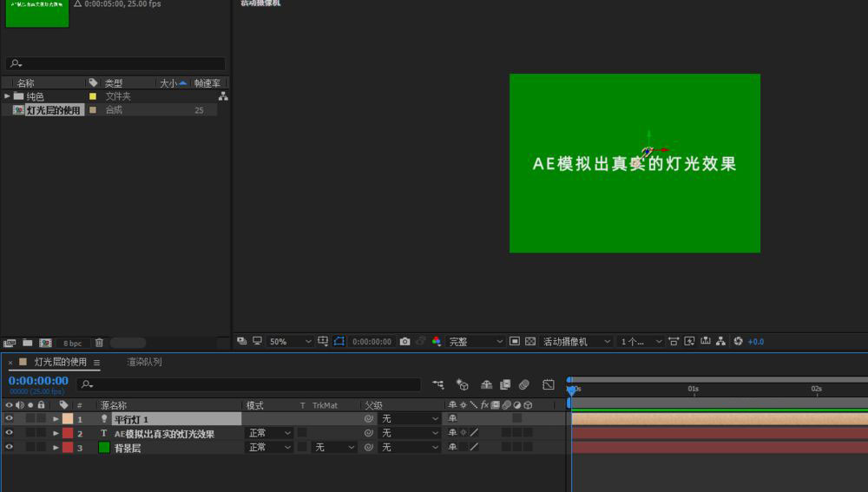Open the timeline panel menu icon

[97, 363]
